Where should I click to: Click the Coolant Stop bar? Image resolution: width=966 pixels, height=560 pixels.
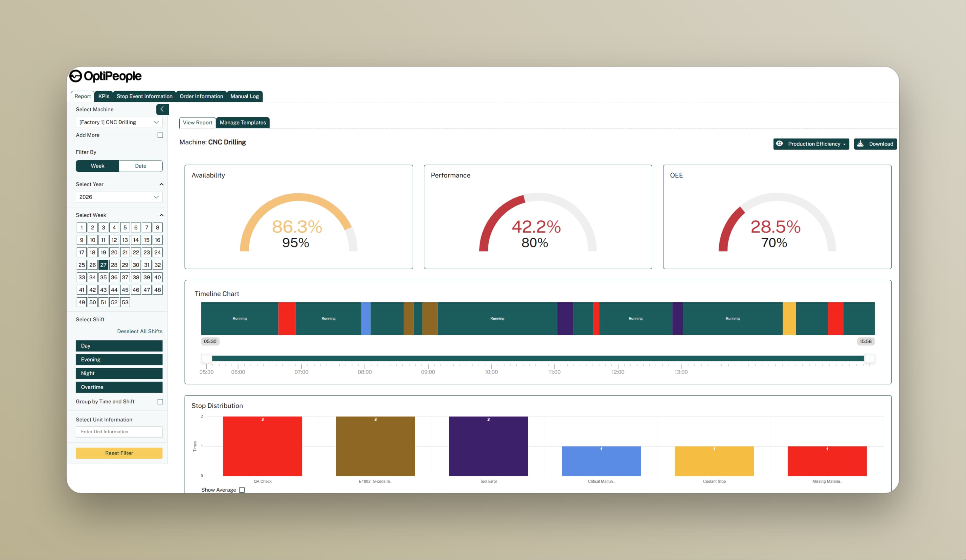click(x=714, y=461)
